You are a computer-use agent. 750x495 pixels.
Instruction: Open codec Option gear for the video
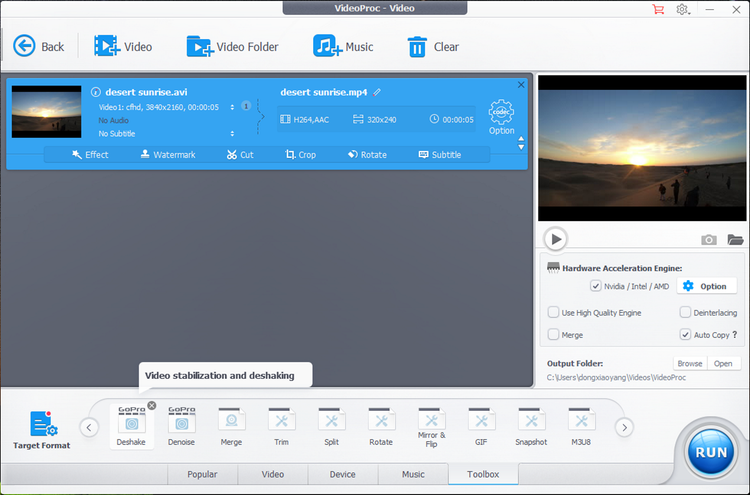501,117
